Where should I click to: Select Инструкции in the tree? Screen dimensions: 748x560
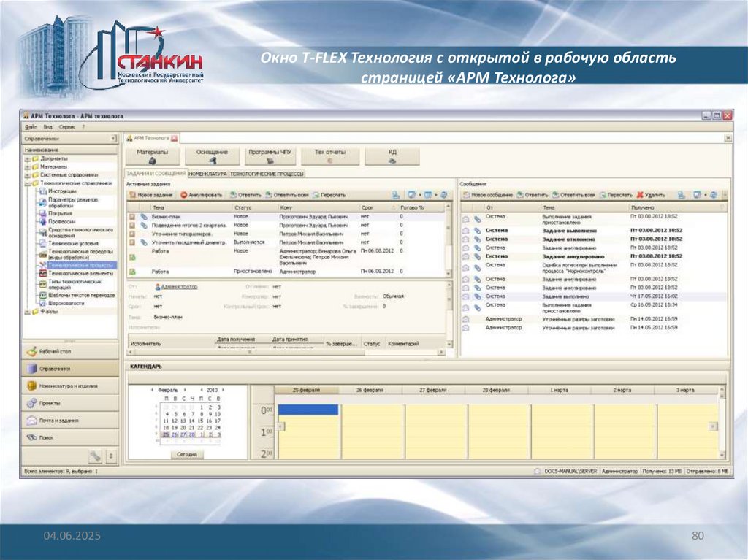62,191
